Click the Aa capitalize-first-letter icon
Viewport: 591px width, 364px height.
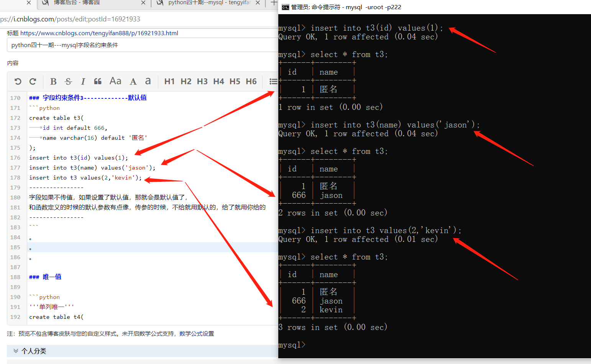[115, 81]
